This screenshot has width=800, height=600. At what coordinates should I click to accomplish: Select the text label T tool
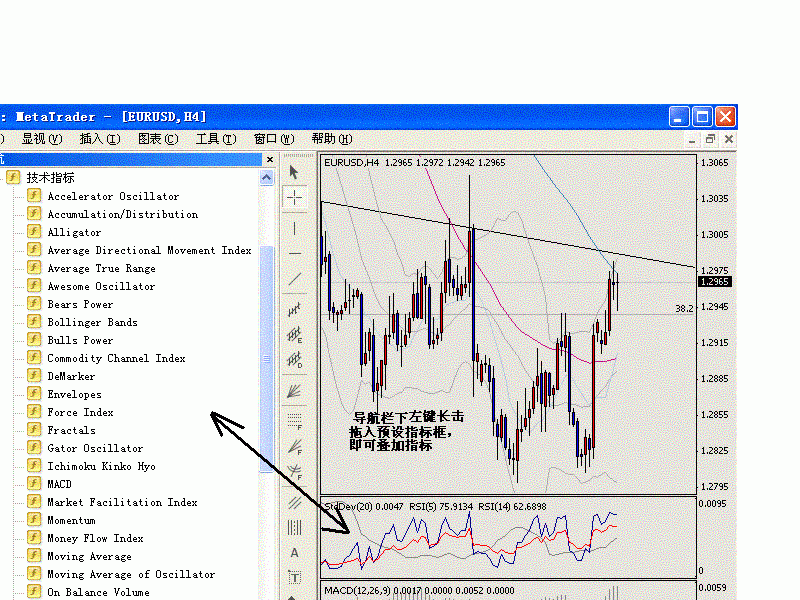(294, 578)
